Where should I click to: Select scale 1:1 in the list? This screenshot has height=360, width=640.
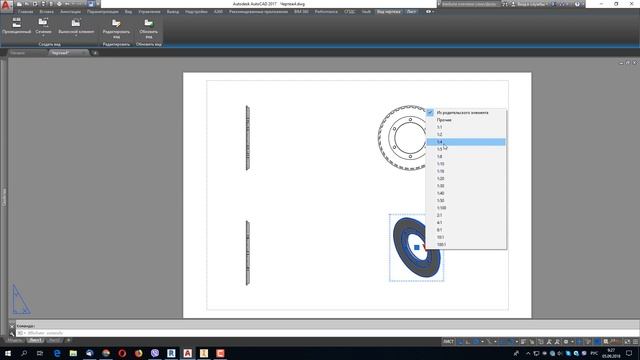click(x=466, y=127)
